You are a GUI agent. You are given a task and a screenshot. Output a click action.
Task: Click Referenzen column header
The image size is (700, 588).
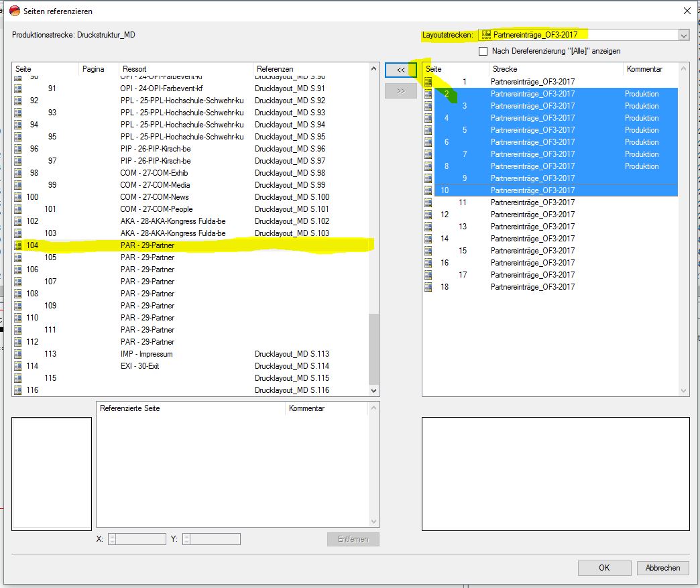point(310,69)
